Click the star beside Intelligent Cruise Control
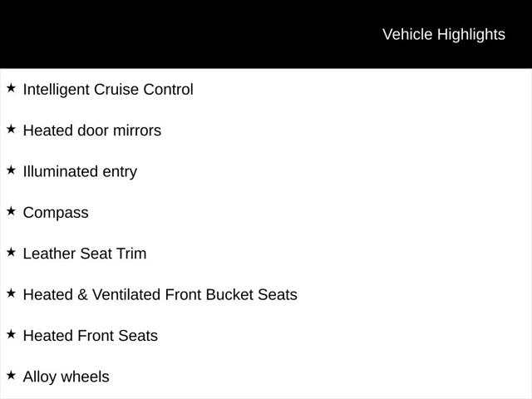This screenshot has width=532, height=399. [x=11, y=87]
